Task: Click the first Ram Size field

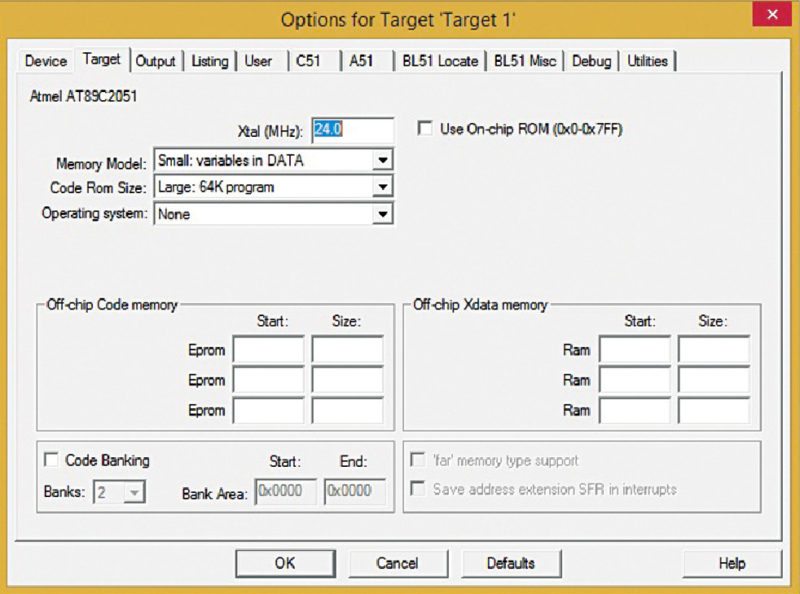Action: coord(713,350)
